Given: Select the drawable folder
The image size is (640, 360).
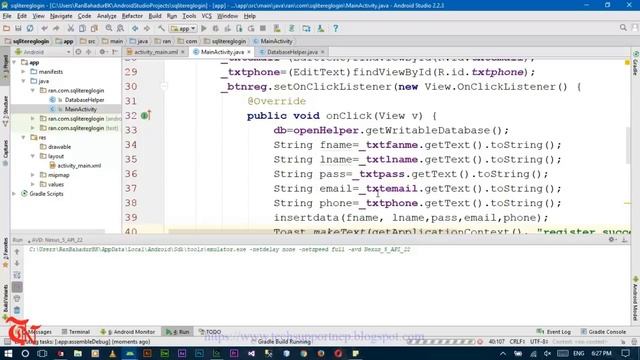Looking at the screenshot, I should tap(59, 147).
